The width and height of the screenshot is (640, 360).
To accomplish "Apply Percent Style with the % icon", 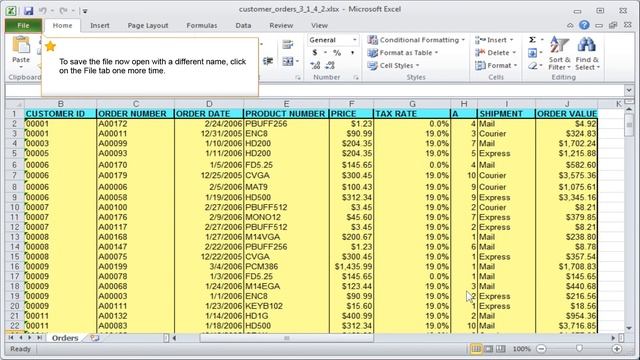I will (x=337, y=53).
